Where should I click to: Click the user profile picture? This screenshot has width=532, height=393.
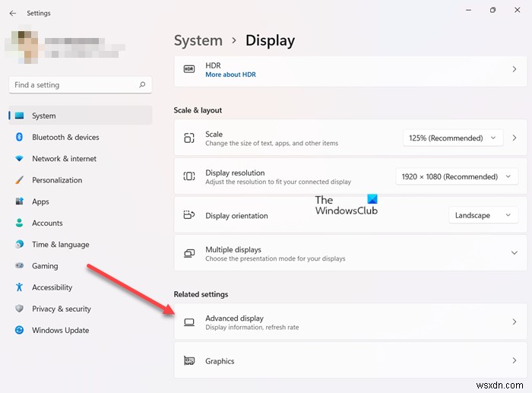(24, 47)
